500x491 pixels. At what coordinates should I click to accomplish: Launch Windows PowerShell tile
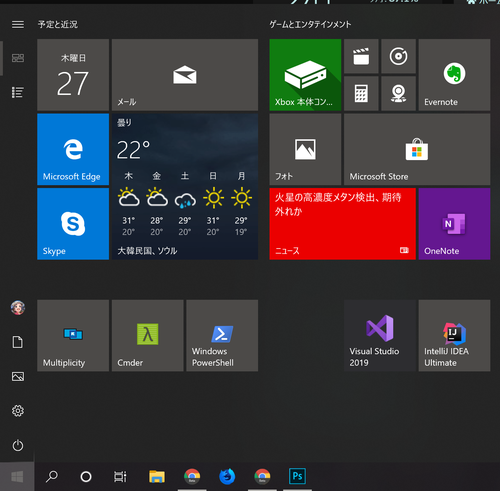[x=222, y=335]
